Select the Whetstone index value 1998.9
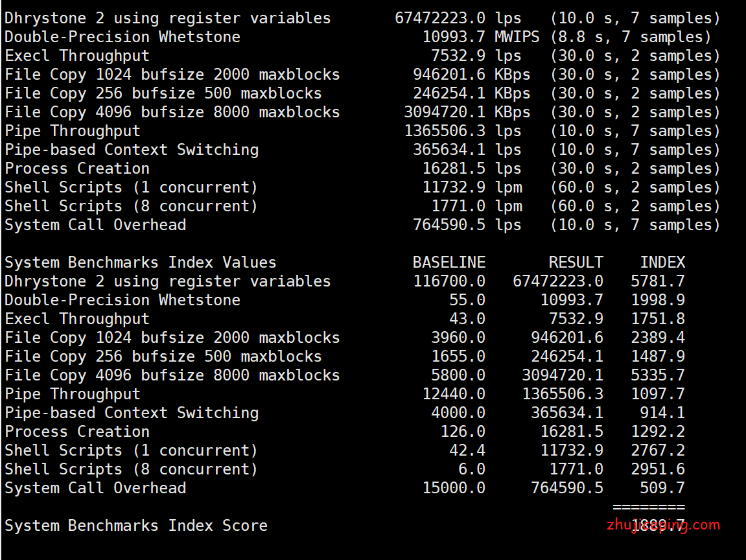Screen dimensions: 746x560 pyautogui.click(x=658, y=300)
